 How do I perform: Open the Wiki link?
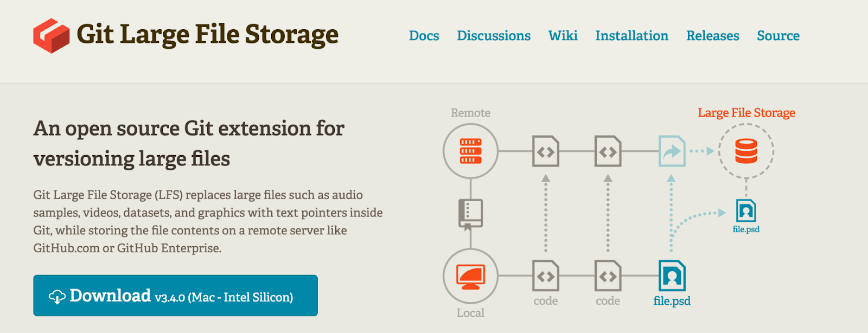563,36
